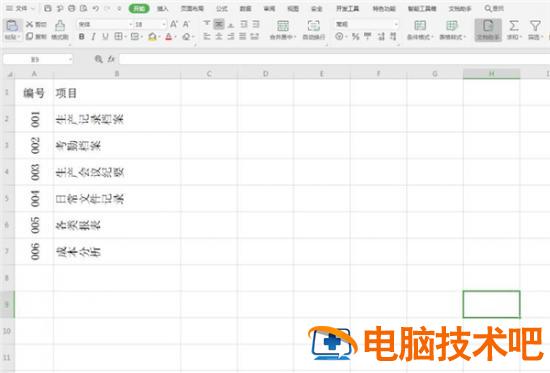Click the Increase Indent icon

256,24
